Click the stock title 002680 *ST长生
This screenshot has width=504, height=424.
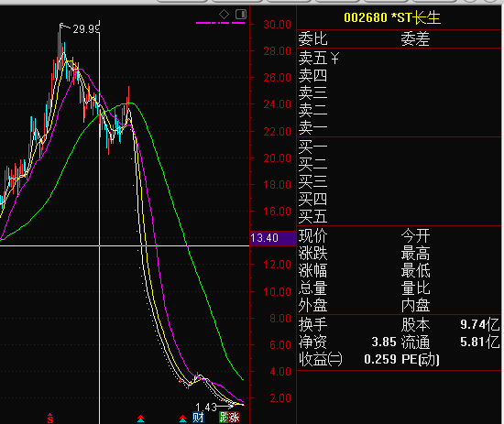[392, 17]
